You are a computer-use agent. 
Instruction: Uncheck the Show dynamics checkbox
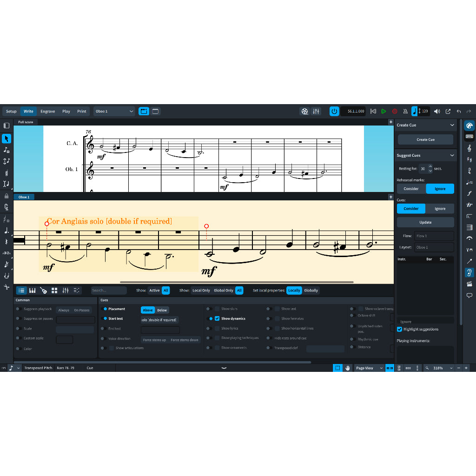click(x=218, y=318)
